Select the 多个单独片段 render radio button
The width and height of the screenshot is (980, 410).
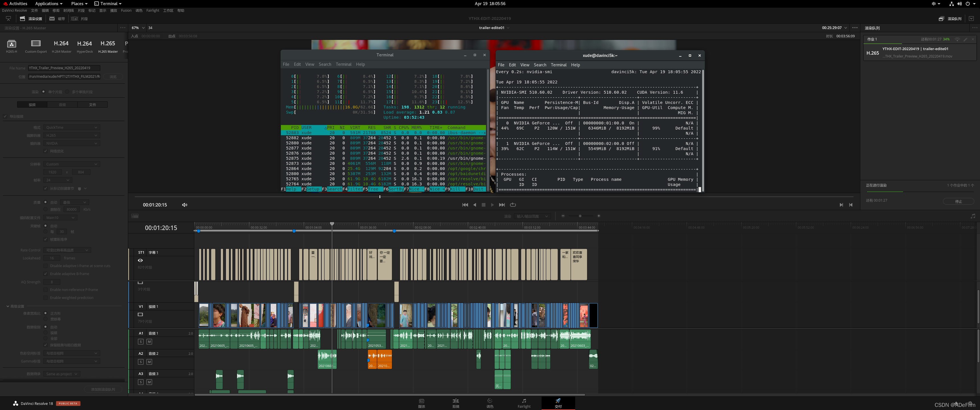(x=67, y=92)
